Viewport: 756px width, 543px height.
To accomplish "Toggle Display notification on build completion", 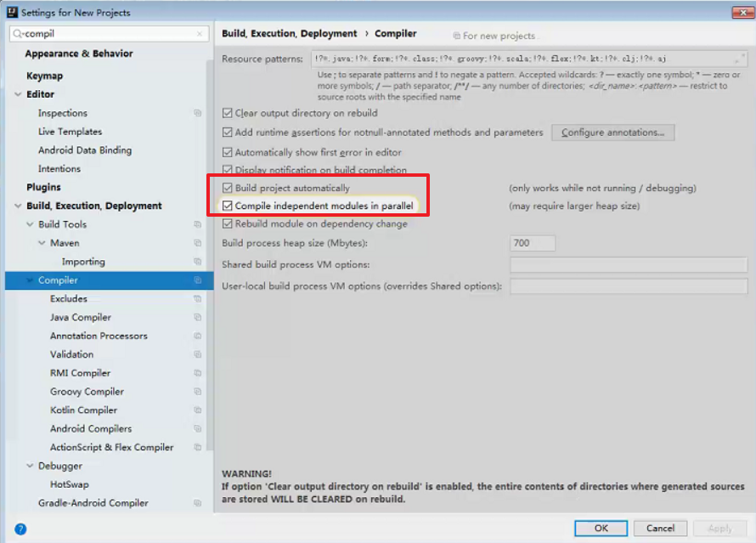I will [x=227, y=170].
